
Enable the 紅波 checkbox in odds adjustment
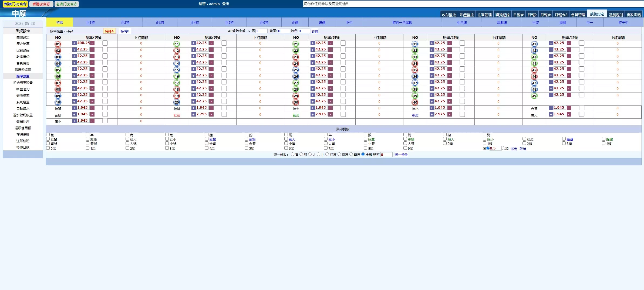pyautogui.click(x=524, y=139)
